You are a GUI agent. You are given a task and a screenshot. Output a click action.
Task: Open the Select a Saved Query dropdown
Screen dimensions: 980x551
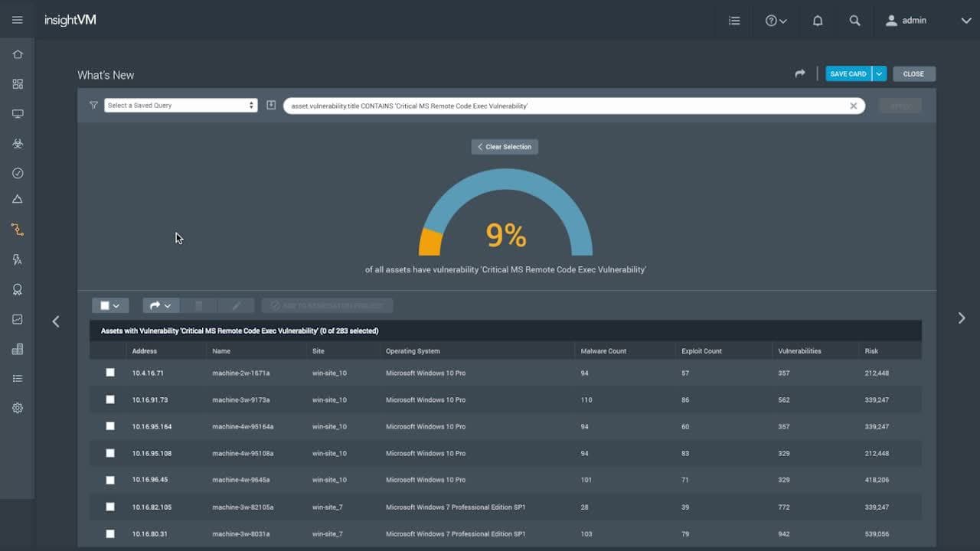click(180, 106)
